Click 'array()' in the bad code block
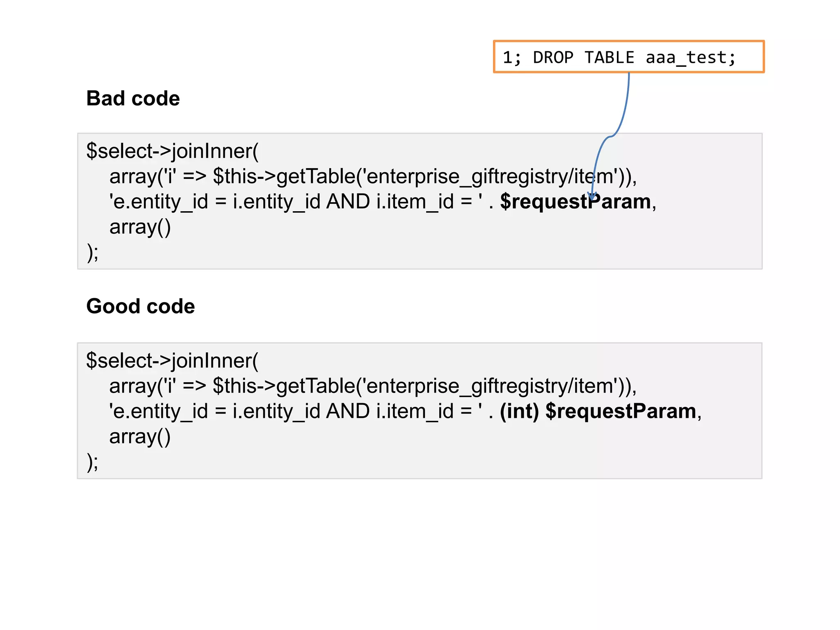 point(140,227)
